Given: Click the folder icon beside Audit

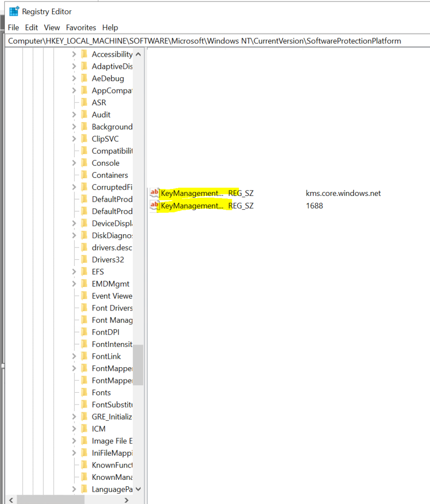Looking at the screenshot, I should (84, 114).
